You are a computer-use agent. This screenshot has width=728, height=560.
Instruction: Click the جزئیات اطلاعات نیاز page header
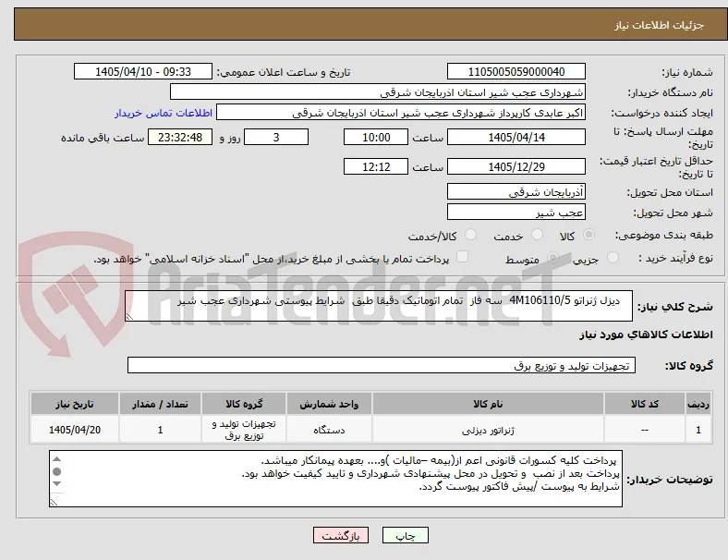(x=660, y=25)
